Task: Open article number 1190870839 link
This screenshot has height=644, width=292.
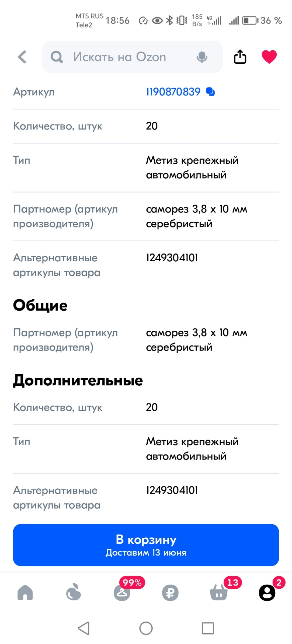Action: [173, 92]
